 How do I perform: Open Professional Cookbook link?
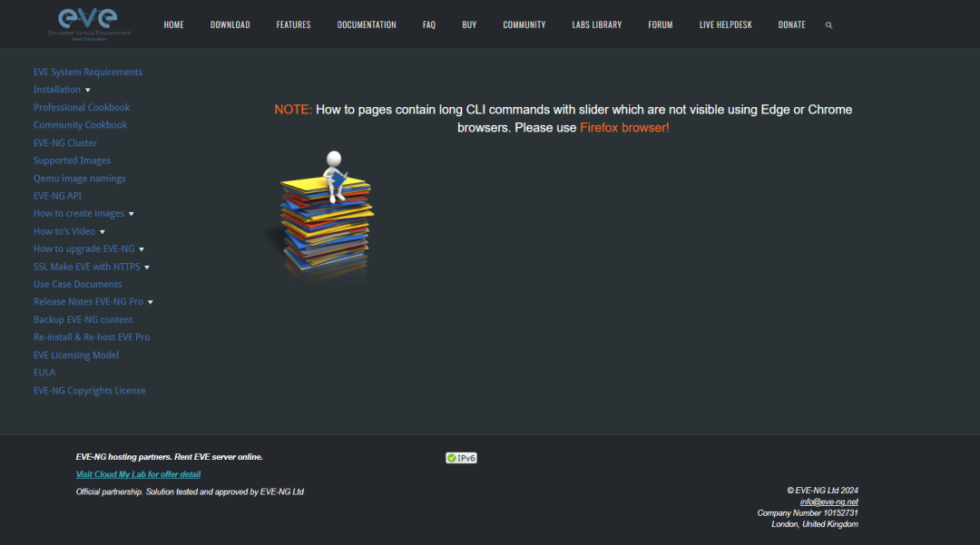pyautogui.click(x=82, y=107)
